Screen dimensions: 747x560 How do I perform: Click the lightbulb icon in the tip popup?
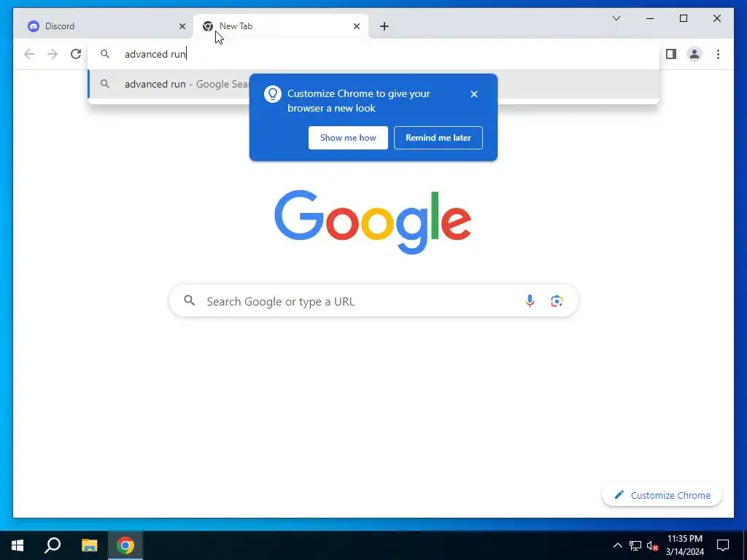273,94
